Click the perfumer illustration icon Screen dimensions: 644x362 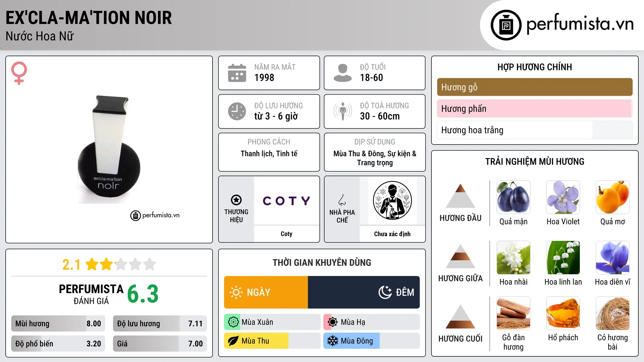pyautogui.click(x=392, y=200)
